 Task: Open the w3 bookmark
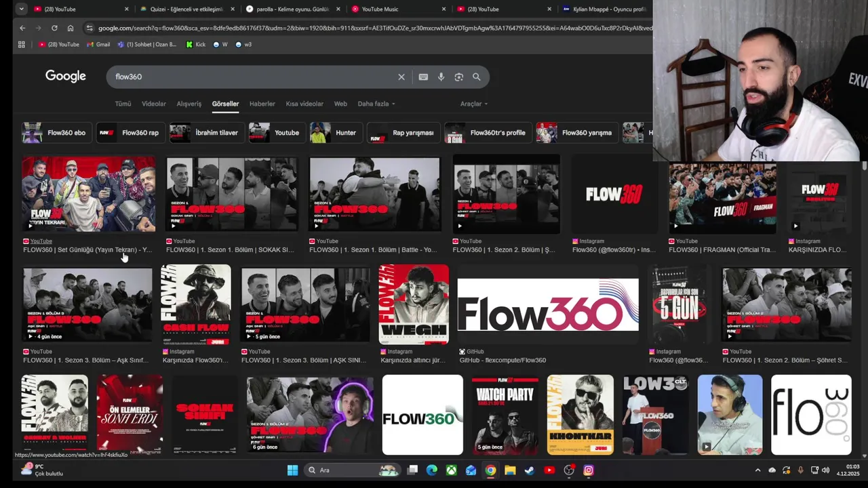(243, 45)
